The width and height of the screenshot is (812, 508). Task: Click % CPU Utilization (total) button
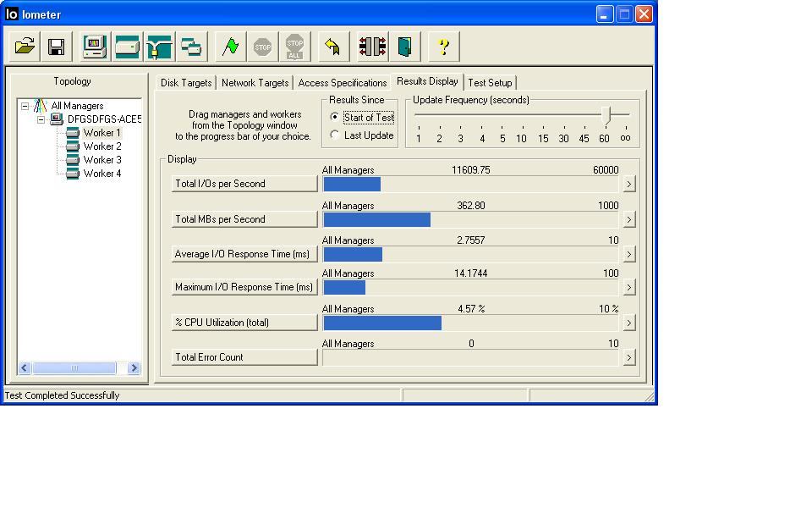tap(244, 323)
